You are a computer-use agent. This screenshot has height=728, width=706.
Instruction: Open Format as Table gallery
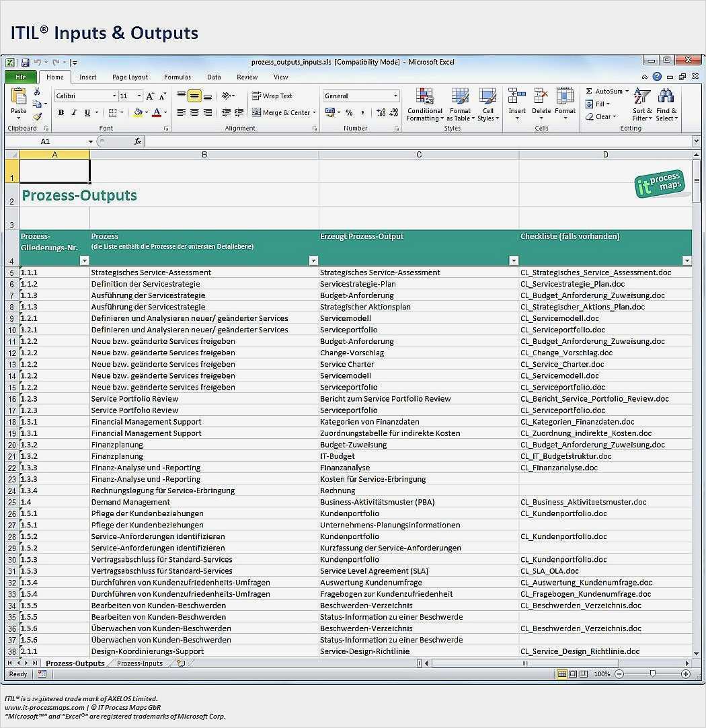[x=460, y=104]
